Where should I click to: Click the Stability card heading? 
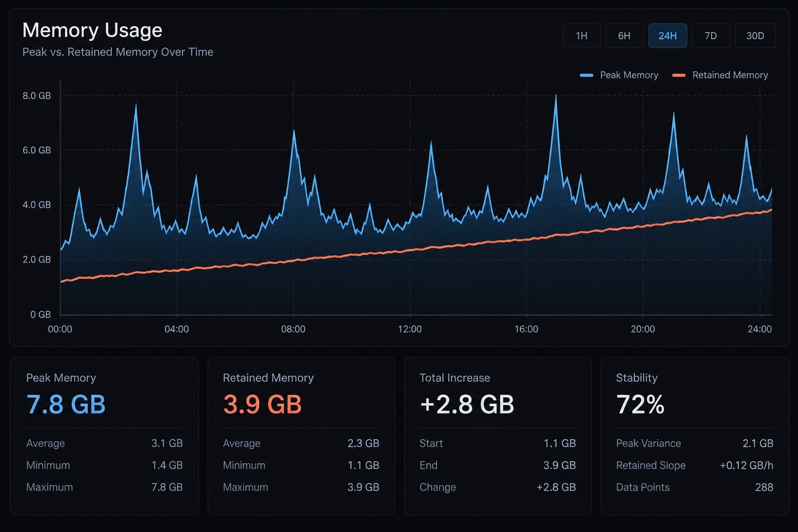coord(636,378)
